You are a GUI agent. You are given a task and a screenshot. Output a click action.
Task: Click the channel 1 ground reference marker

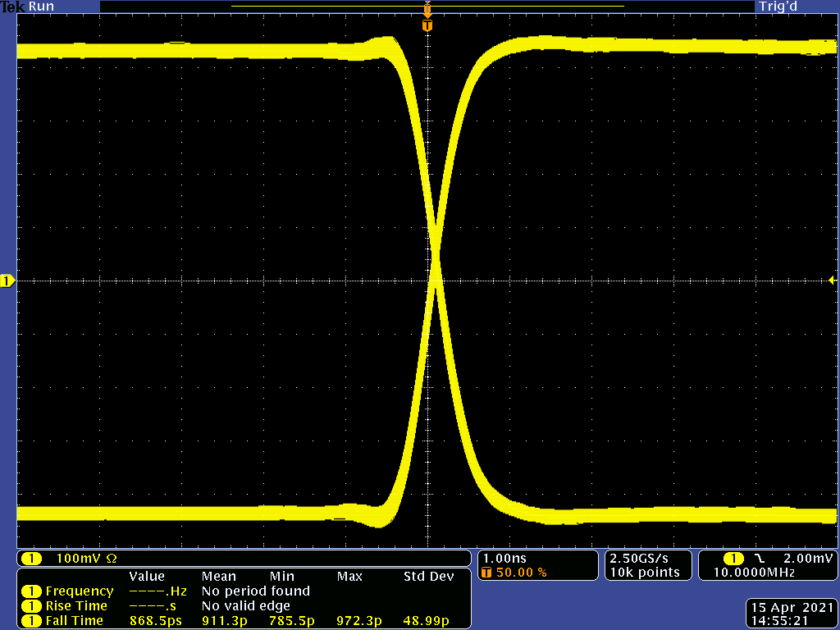coord(7,281)
